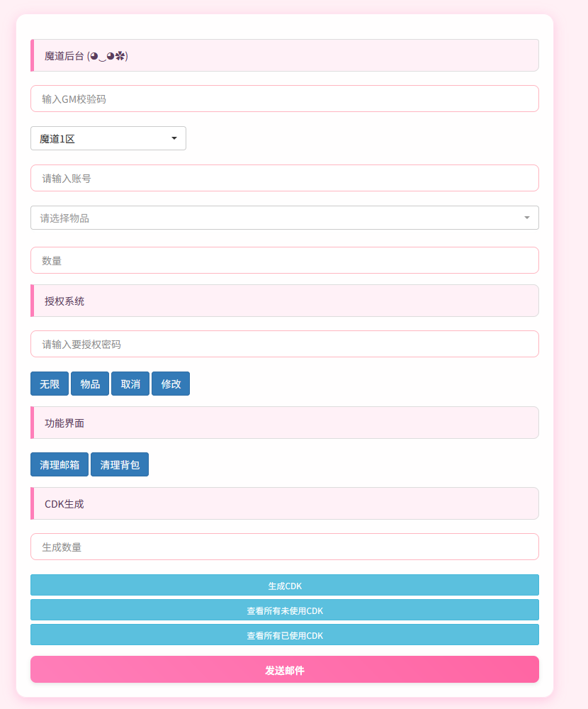Expand the 请选择物品 item picker
Viewport: 588px width, 709px height.
[x=283, y=218]
